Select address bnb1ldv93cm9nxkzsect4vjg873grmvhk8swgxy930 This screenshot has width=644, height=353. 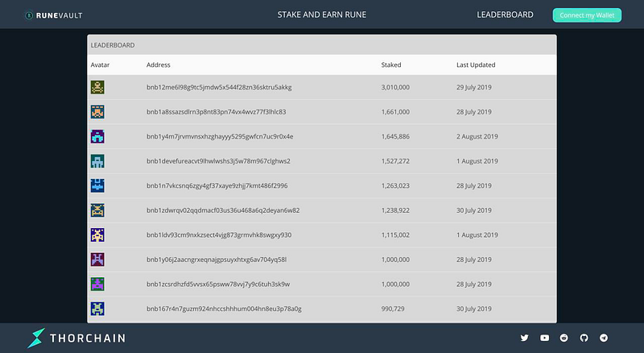pos(219,235)
